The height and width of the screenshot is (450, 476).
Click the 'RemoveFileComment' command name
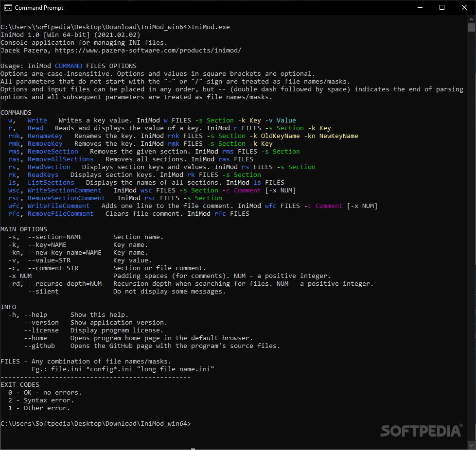(x=60, y=214)
